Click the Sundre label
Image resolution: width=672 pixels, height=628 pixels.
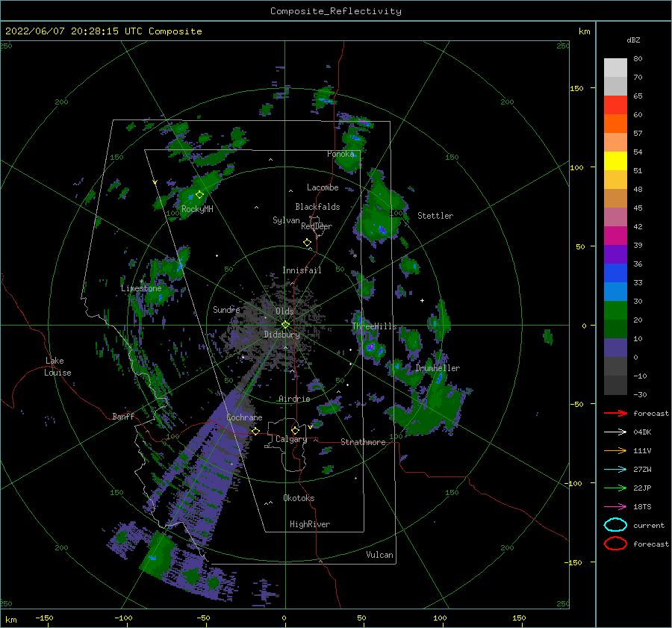[x=226, y=309]
